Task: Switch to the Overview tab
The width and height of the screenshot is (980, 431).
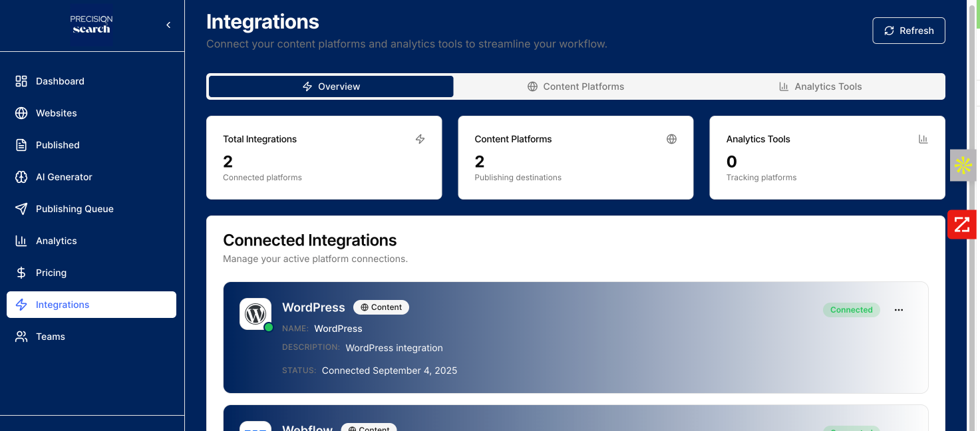Action: coord(331,86)
